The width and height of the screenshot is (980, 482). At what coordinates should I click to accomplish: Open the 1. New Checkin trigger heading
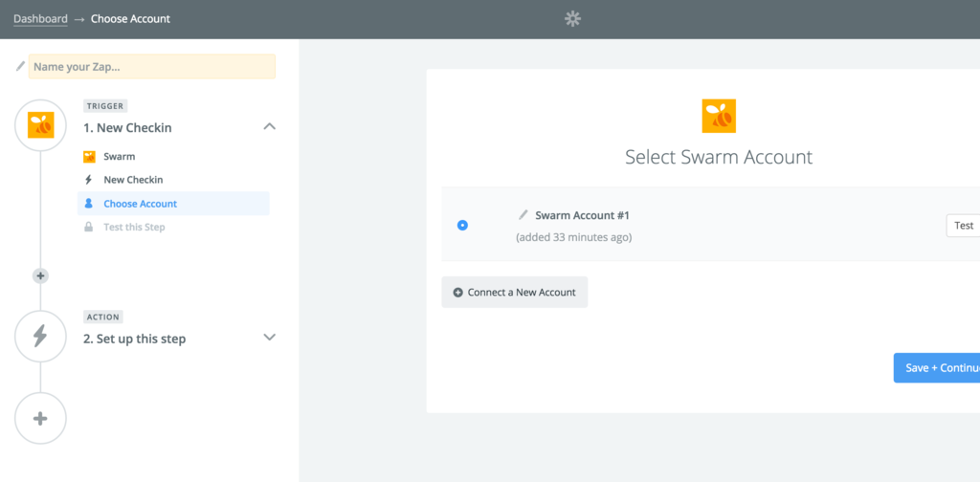127,128
